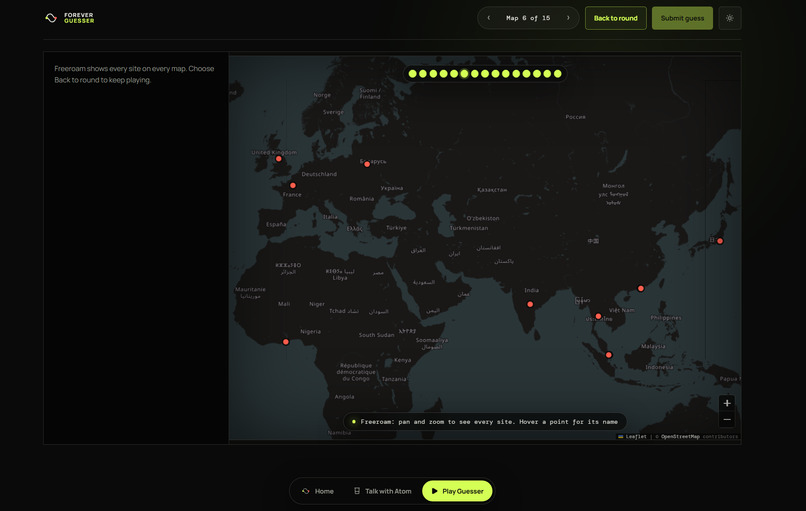Click the Turkmenistan map label
Image resolution: width=806 pixels, height=511 pixels.
pyautogui.click(x=469, y=228)
